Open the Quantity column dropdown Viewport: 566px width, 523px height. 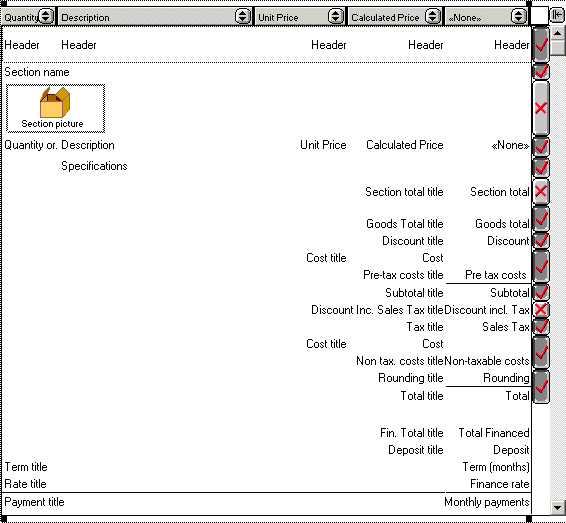(45, 16)
